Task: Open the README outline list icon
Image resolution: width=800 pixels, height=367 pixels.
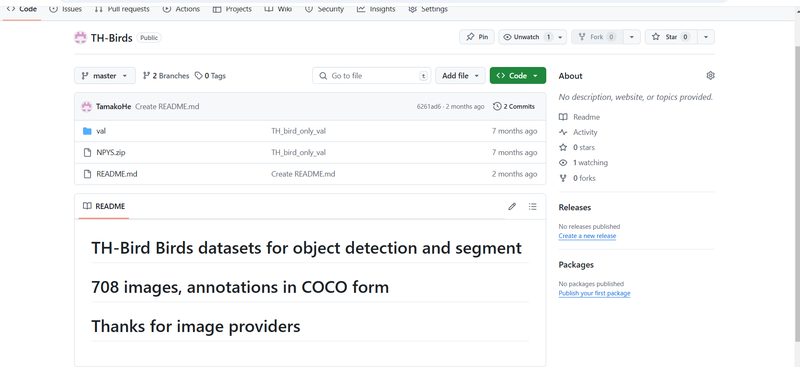Action: pyautogui.click(x=533, y=206)
